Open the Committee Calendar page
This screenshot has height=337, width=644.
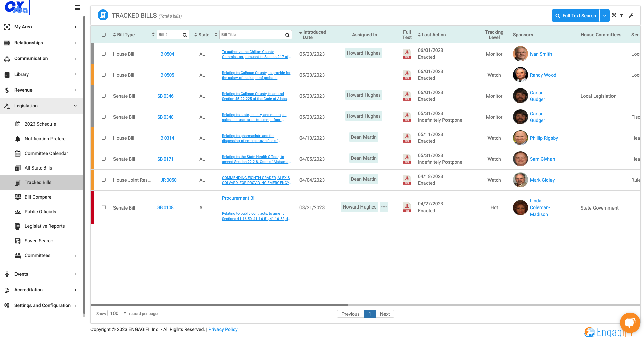(x=46, y=153)
